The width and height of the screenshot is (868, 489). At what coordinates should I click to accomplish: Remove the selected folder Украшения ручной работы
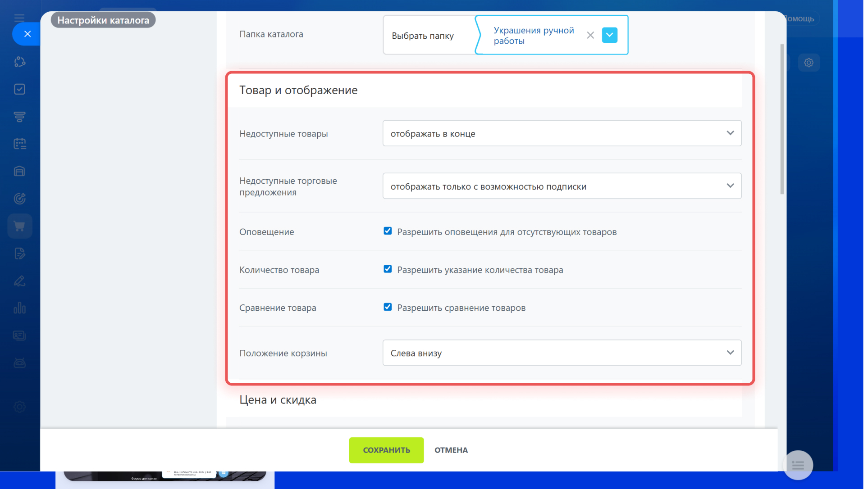click(590, 35)
